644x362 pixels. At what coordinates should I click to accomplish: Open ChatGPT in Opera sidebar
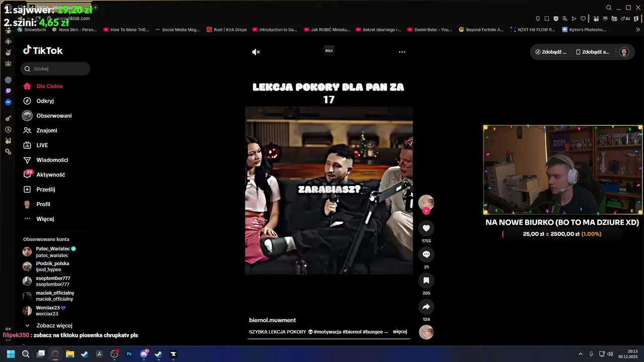[8, 80]
